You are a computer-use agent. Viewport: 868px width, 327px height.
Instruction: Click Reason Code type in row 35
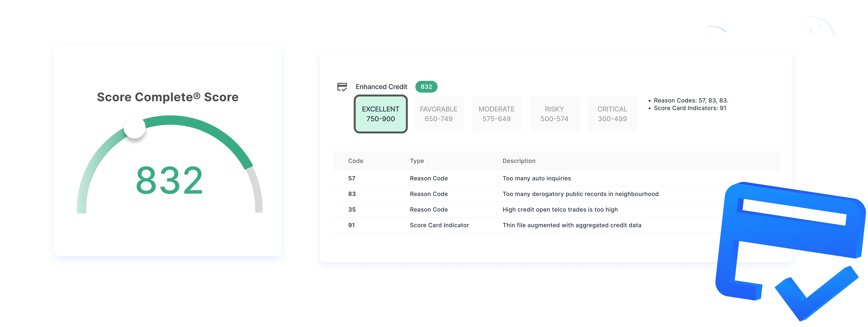tap(429, 210)
